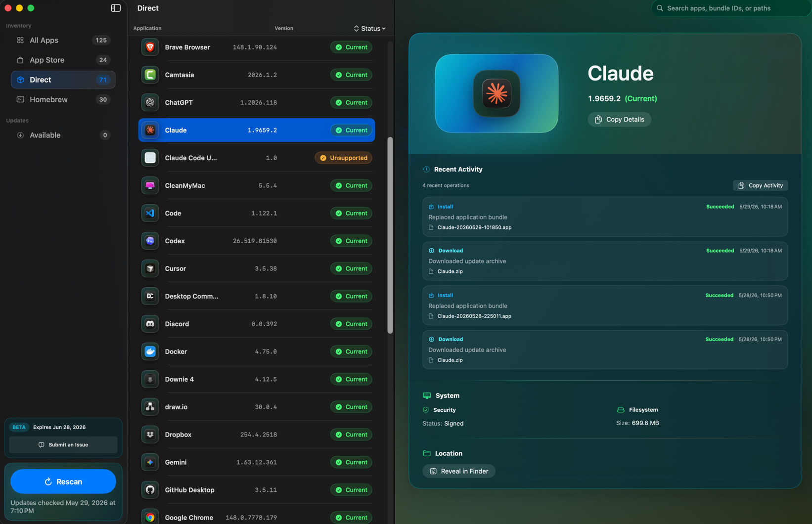Click Download entry from 5/28/26, 10:50 PM

click(605, 349)
